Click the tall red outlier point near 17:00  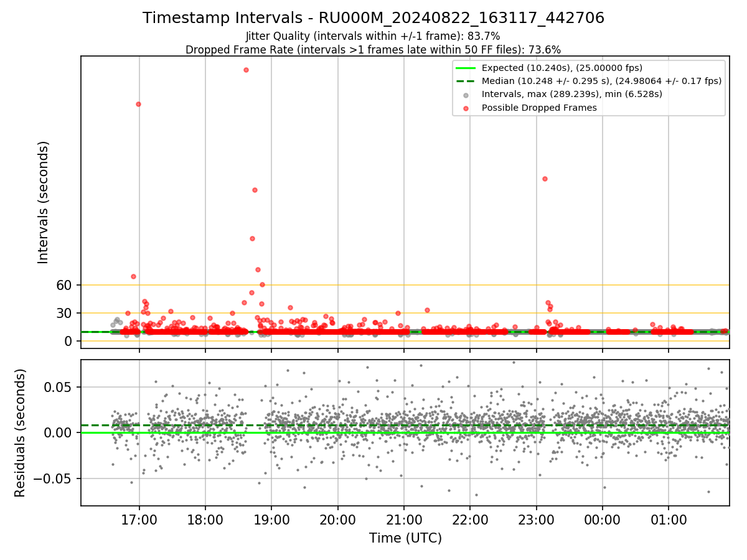coord(138,104)
